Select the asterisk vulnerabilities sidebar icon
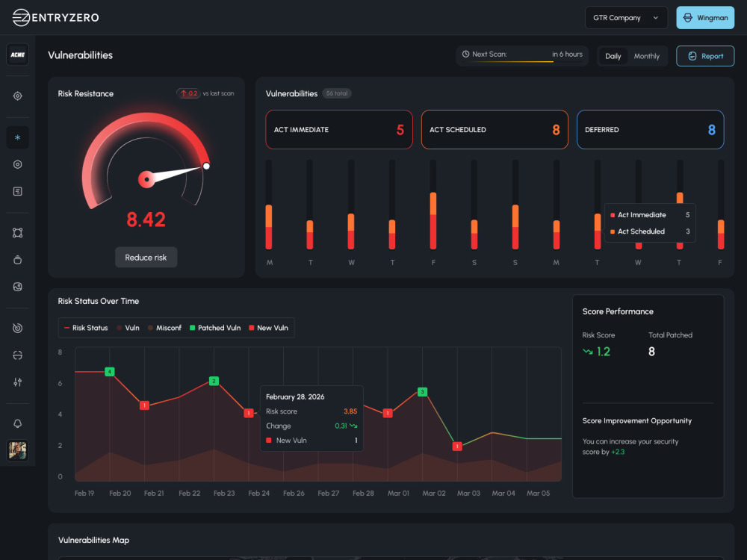 pyautogui.click(x=18, y=137)
